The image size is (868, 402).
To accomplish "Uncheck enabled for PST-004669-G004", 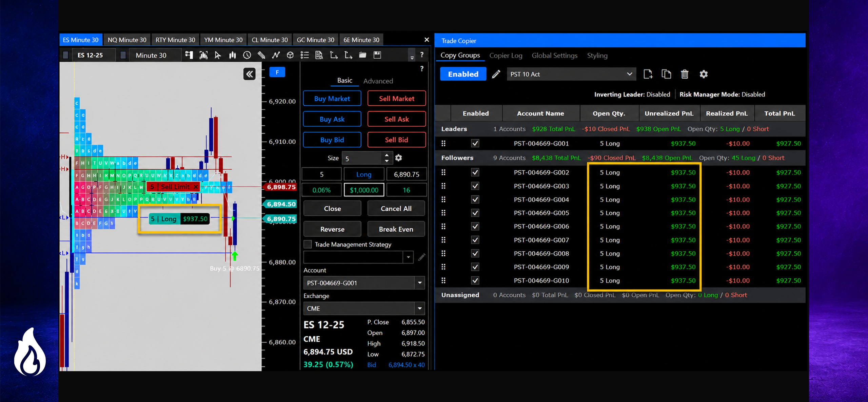I will click(475, 199).
